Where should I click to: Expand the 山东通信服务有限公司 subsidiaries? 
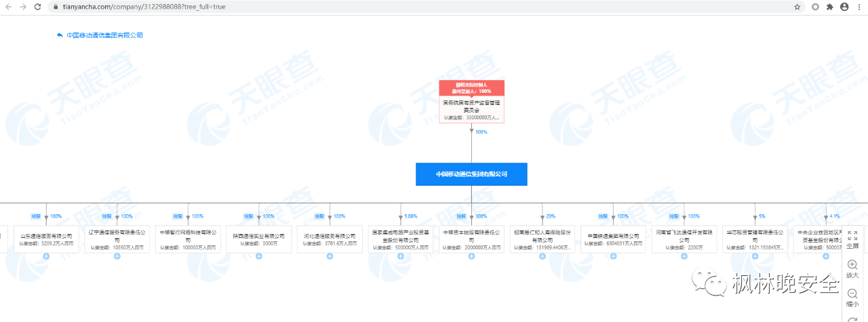[x=46, y=256]
